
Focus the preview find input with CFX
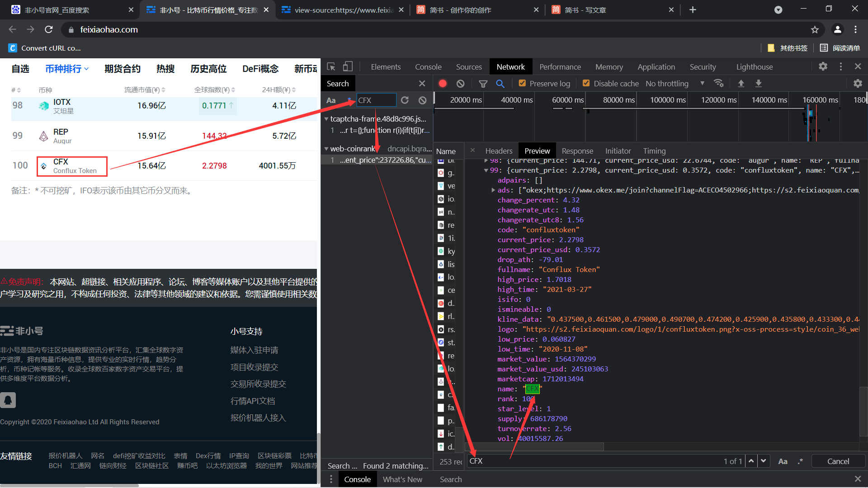594,461
